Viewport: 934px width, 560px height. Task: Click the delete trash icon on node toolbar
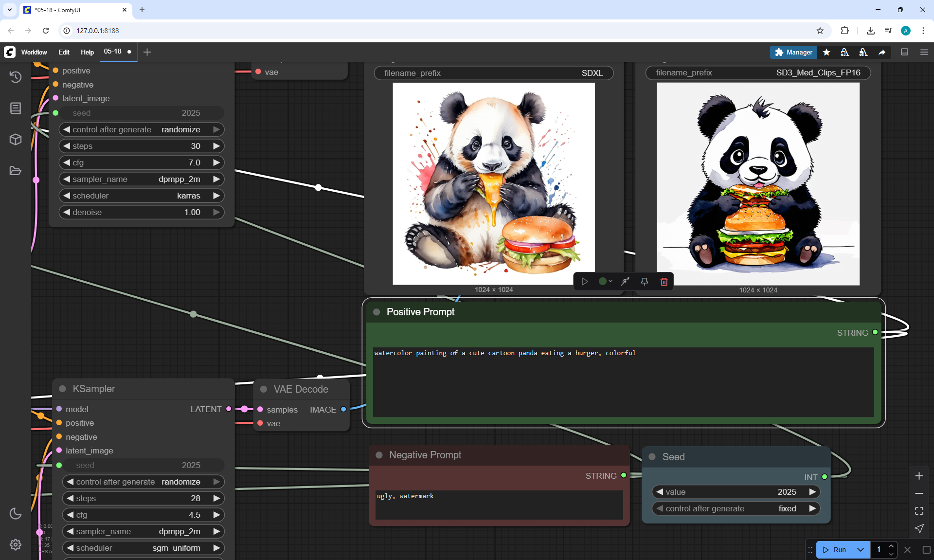664,281
